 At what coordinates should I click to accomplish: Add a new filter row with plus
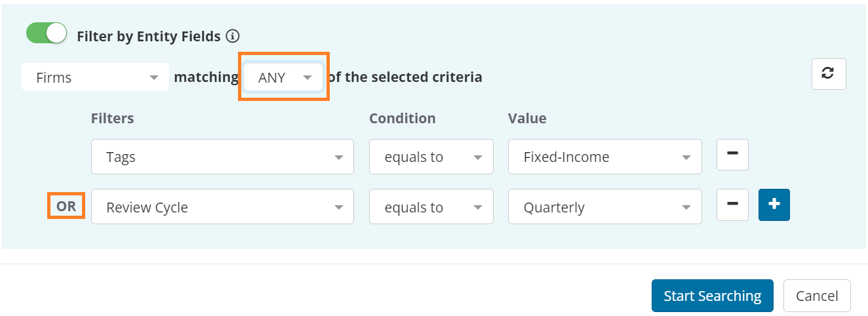point(774,205)
